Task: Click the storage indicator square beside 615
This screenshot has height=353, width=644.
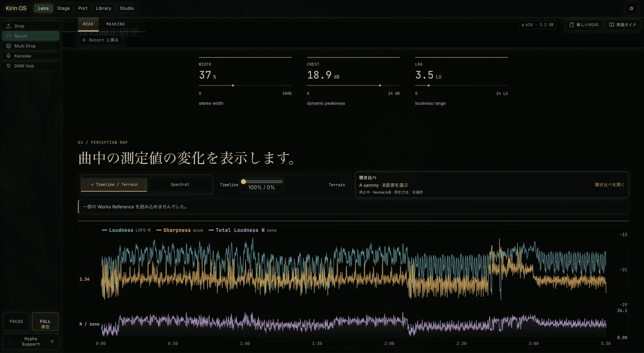Action: (x=523, y=25)
